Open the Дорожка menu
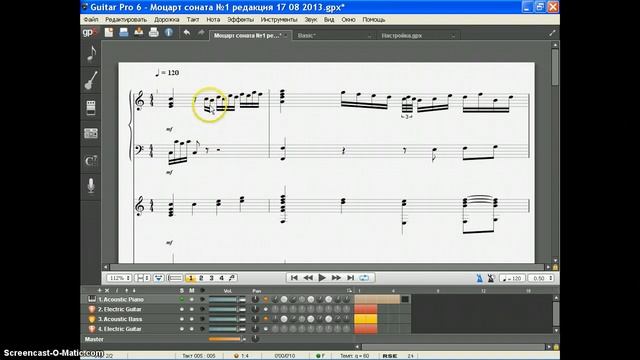Viewport: 640px width, 360px height. tap(167, 20)
